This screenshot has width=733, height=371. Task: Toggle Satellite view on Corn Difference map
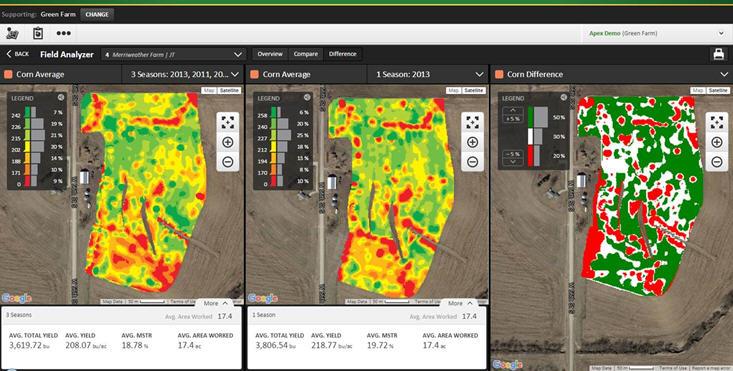click(x=718, y=91)
